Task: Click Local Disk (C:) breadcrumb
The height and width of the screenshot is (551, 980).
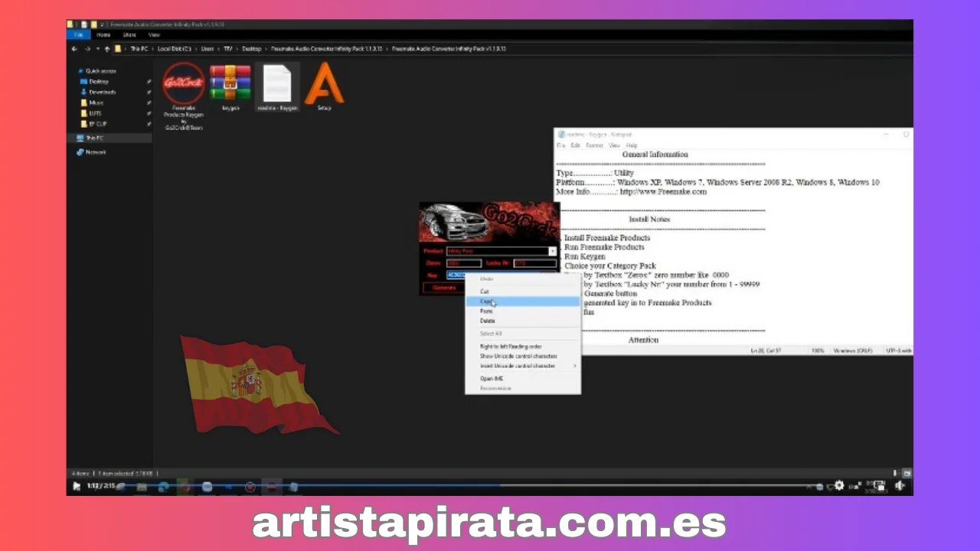Action: pos(175,49)
